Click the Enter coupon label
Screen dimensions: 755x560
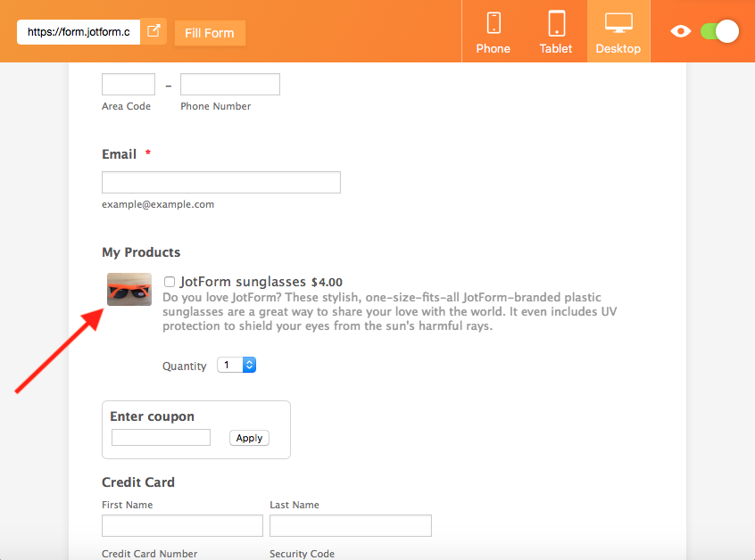[x=152, y=416]
